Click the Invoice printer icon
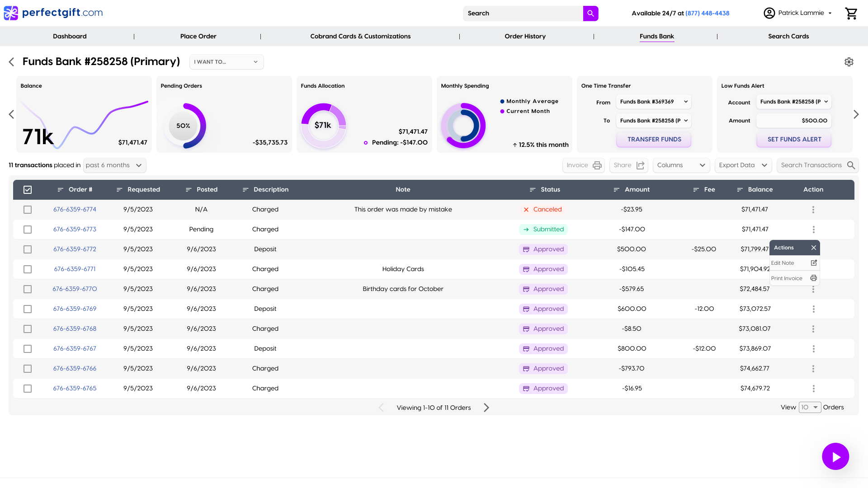The image size is (868, 488). [x=597, y=165]
